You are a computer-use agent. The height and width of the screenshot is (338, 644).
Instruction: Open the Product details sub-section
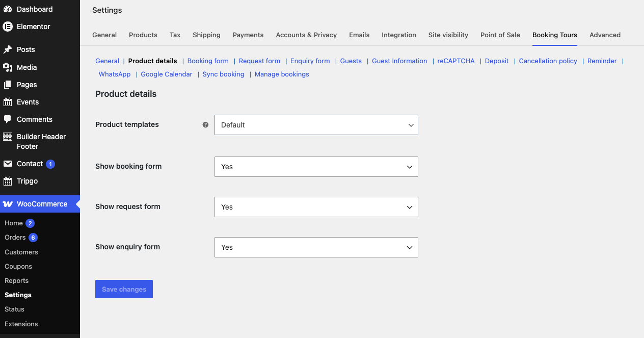(153, 61)
